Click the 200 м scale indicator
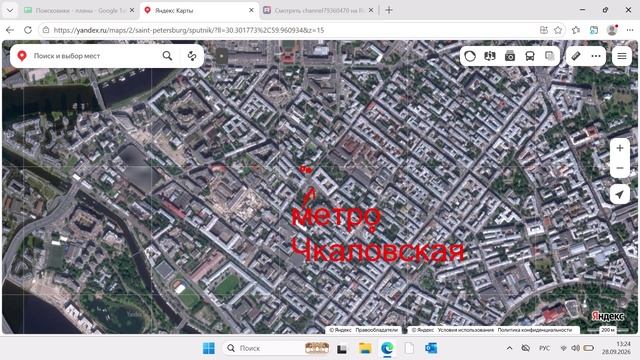640x360 pixels. [x=607, y=329]
